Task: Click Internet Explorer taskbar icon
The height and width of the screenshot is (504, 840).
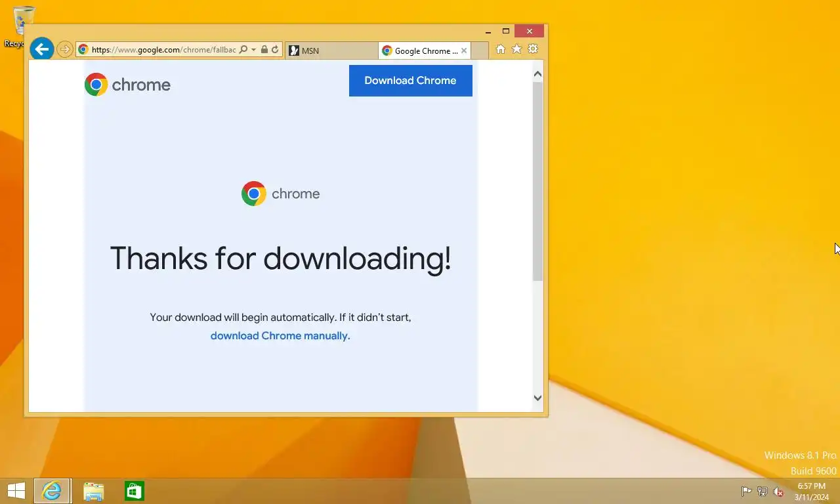Action: point(52,491)
